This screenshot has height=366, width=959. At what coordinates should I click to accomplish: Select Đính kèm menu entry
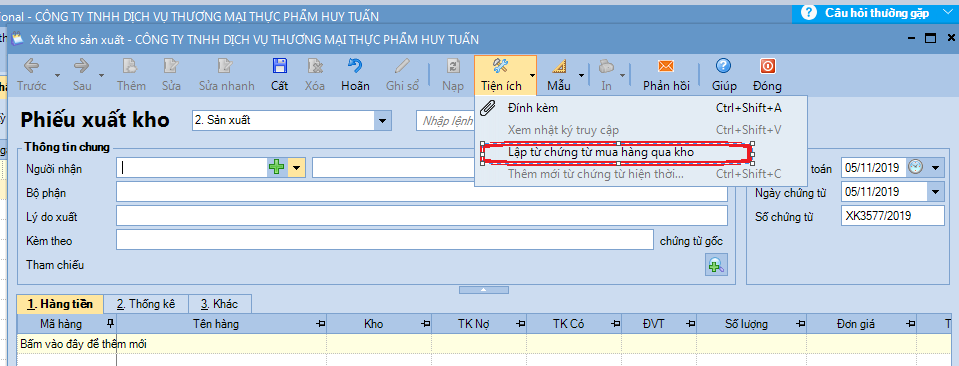click(640, 108)
